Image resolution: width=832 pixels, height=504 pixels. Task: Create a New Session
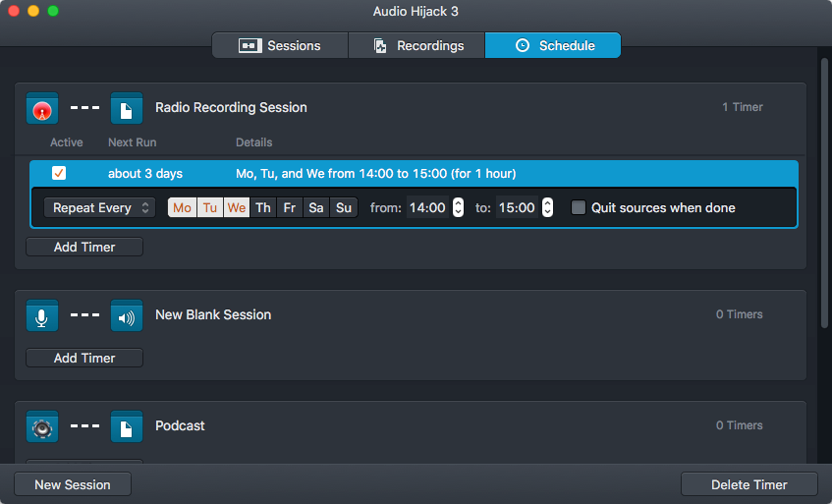(73, 484)
